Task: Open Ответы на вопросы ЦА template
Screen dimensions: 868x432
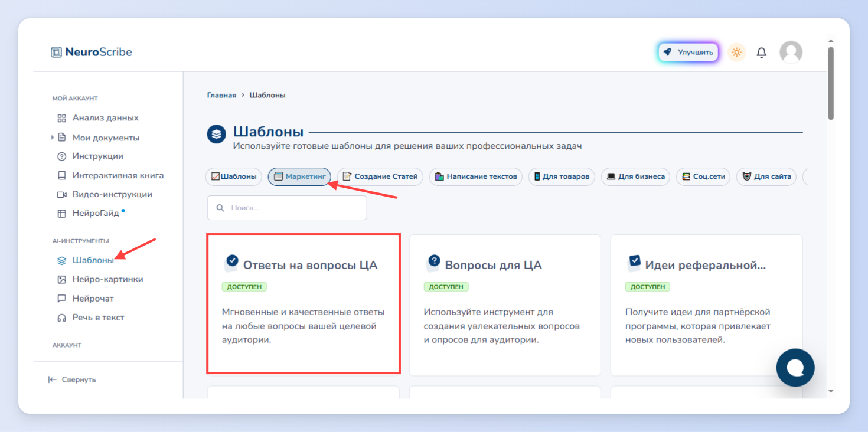Action: (x=304, y=304)
